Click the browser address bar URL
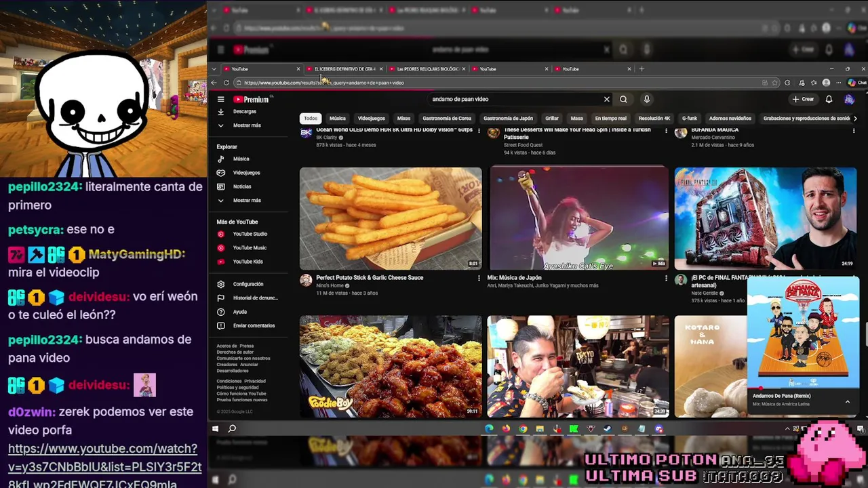Image resolution: width=868 pixels, height=488 pixels. [x=324, y=83]
